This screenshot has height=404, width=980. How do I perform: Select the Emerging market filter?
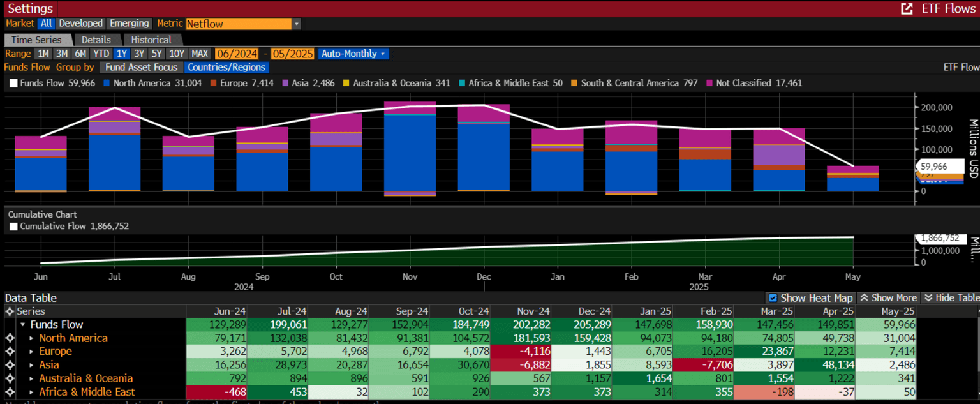pos(129,24)
